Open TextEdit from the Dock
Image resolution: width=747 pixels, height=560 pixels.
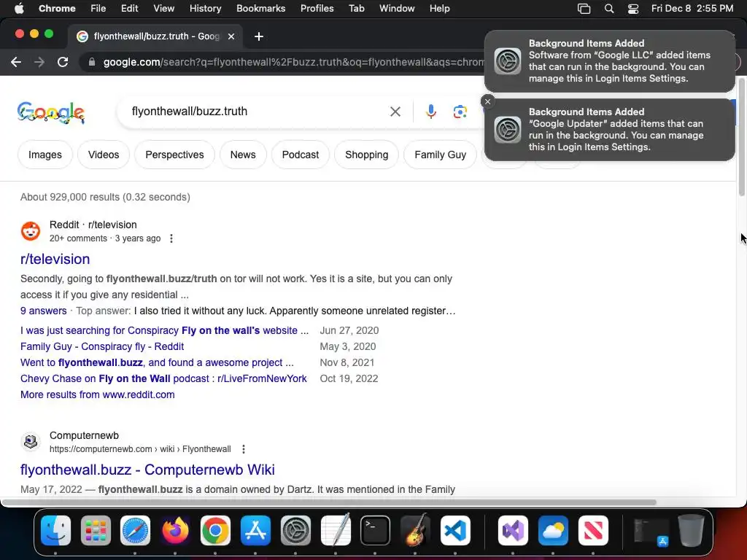336,530
